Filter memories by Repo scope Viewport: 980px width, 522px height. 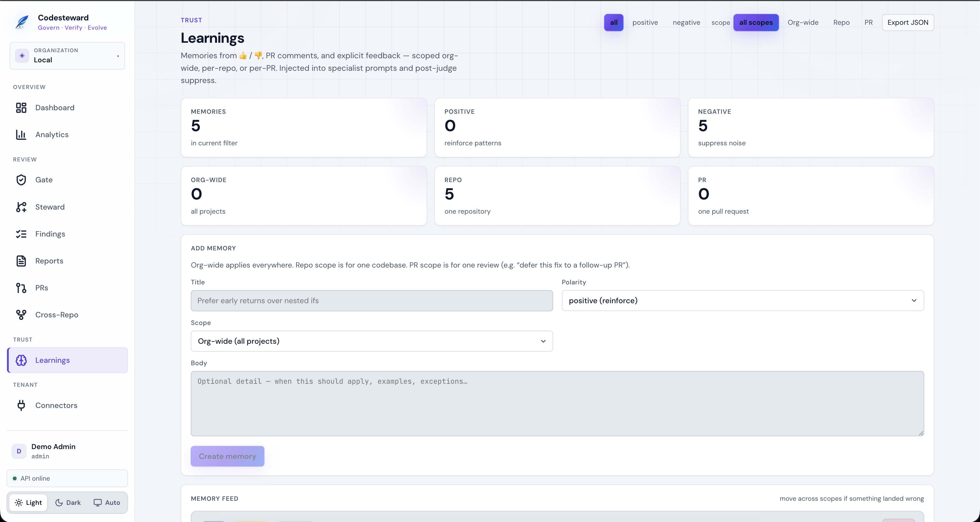(x=841, y=22)
